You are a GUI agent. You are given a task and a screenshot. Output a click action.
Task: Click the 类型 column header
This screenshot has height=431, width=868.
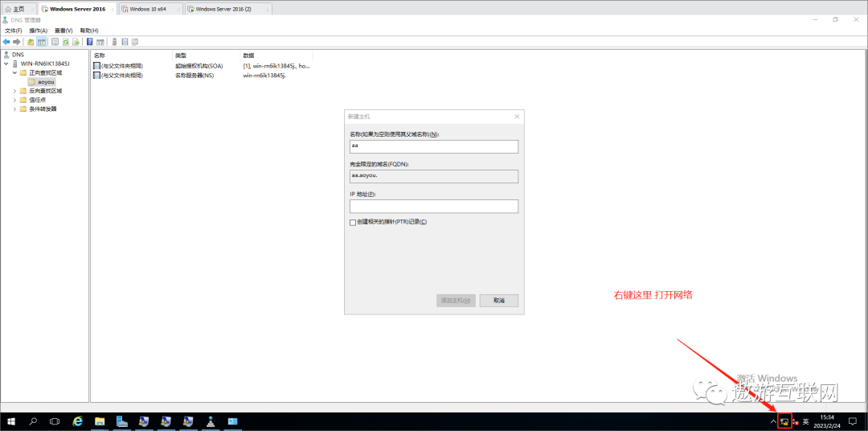pyautogui.click(x=207, y=56)
